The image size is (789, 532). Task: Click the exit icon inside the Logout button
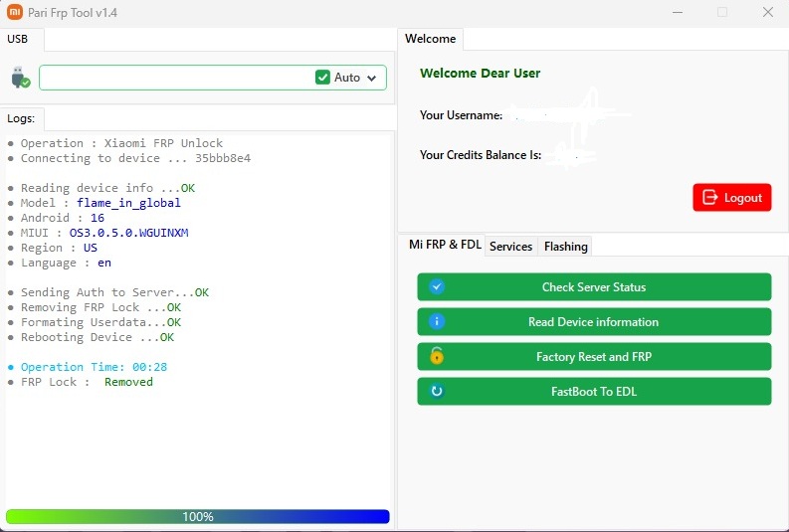(x=709, y=197)
